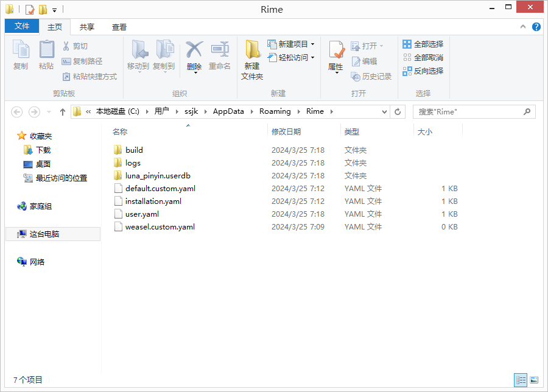Open Customize Quick Access Toolbar dropdown

coord(55,10)
